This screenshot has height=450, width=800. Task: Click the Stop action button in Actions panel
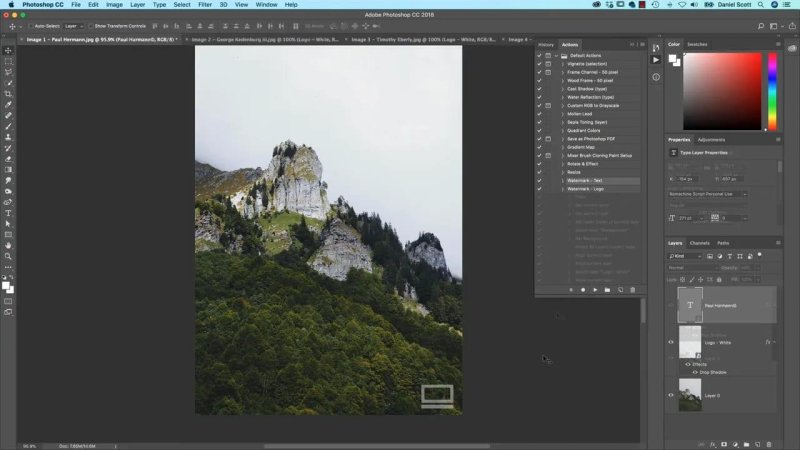[x=571, y=290]
